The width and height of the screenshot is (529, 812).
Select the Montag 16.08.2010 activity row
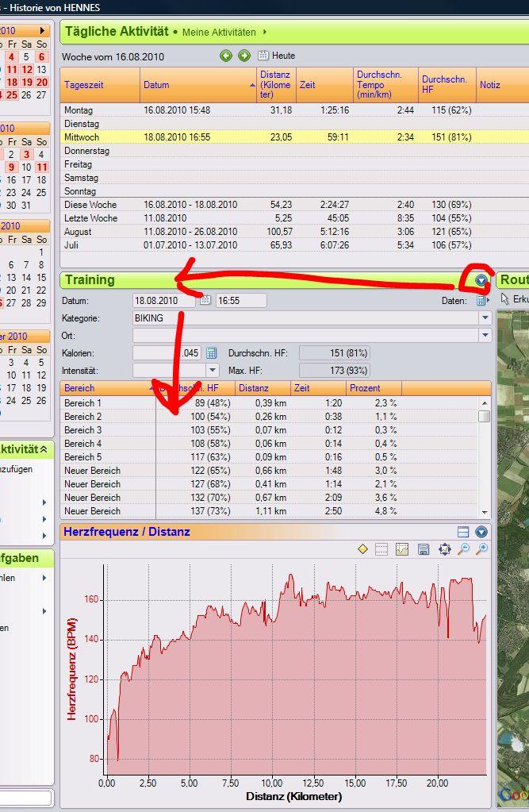[x=294, y=110]
